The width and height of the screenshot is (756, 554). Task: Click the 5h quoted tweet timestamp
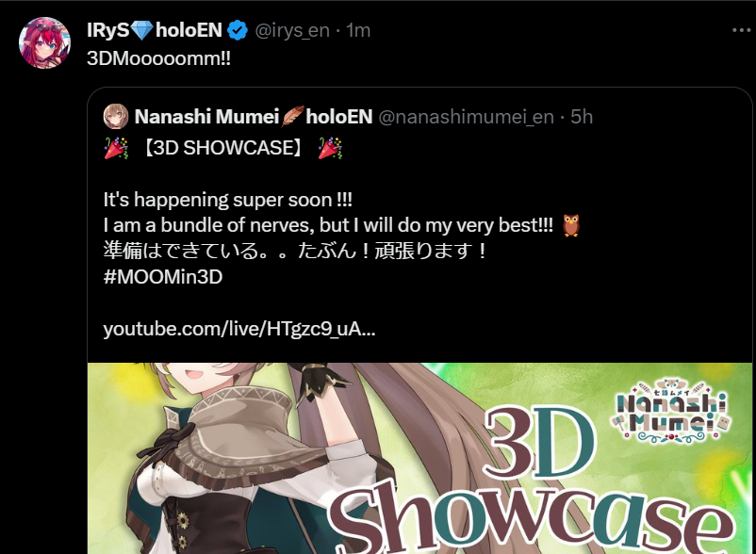pyautogui.click(x=582, y=117)
